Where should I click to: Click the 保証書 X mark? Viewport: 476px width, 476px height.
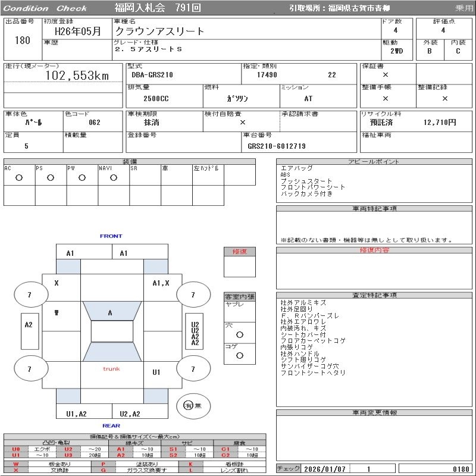pyautogui.click(x=386, y=75)
